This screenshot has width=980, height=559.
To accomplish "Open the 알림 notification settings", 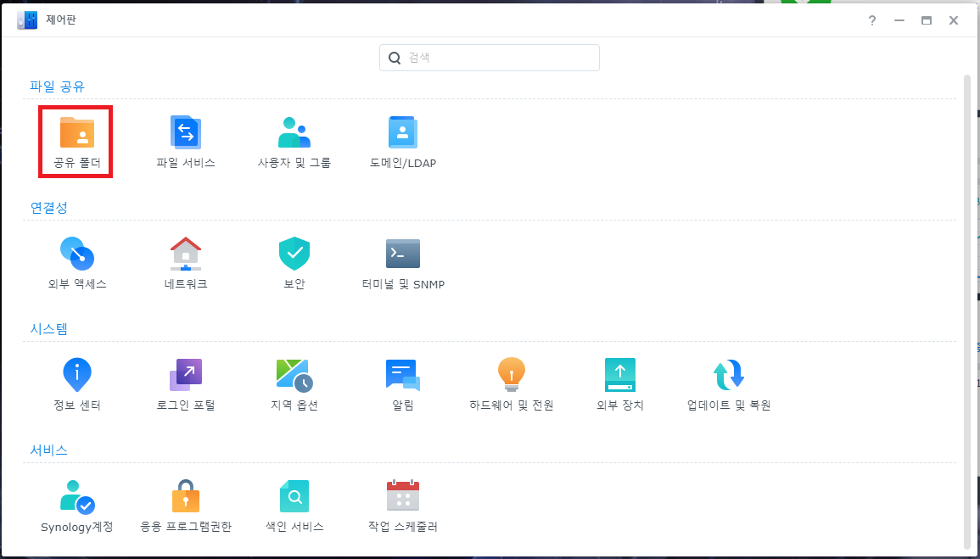I will [x=403, y=376].
